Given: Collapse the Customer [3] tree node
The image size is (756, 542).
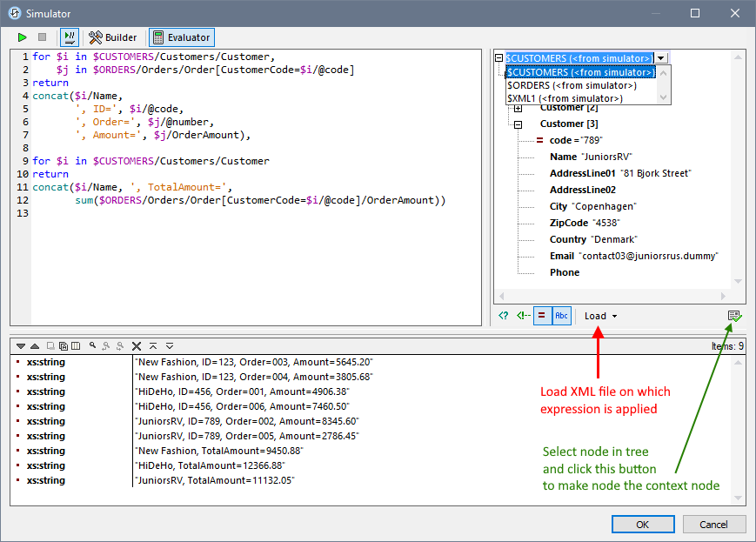Looking at the screenshot, I should tap(518, 124).
